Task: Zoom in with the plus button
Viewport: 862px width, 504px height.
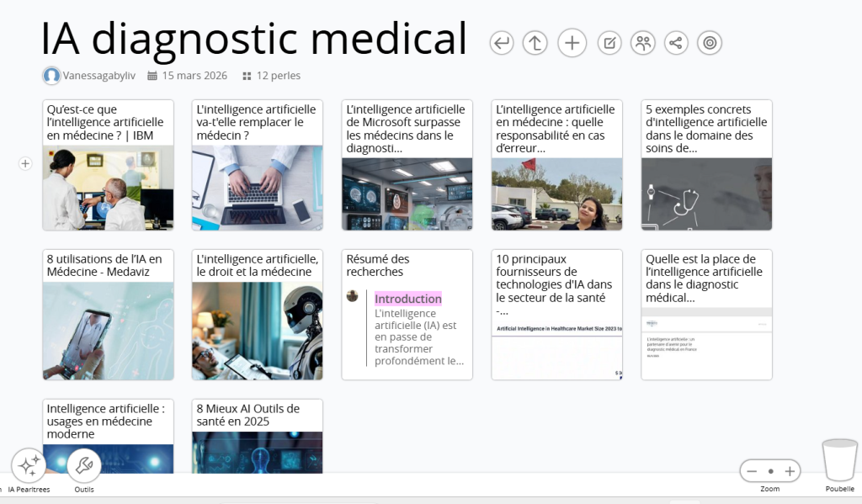Action: [789, 471]
